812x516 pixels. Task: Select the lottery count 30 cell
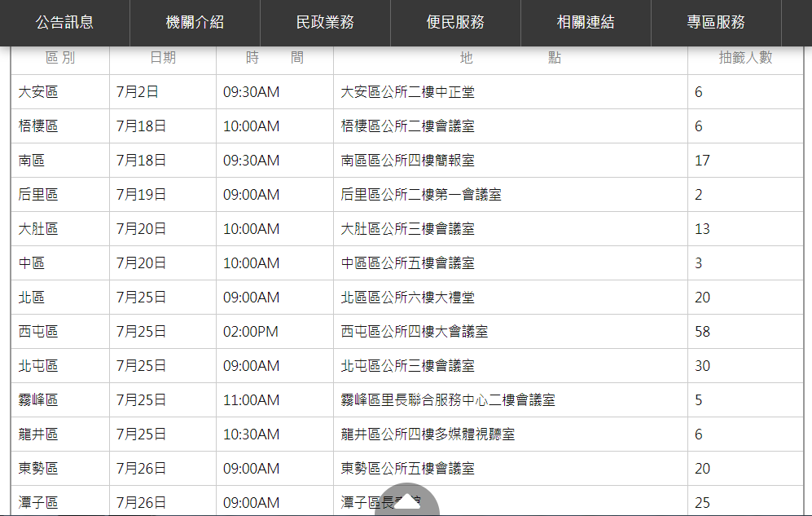[745, 365]
